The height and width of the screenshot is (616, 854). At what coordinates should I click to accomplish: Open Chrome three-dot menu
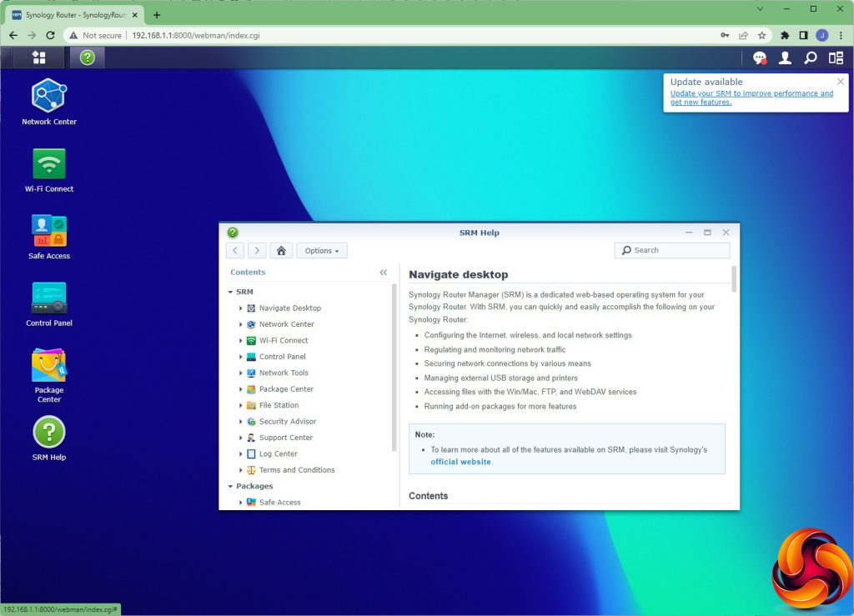(x=841, y=35)
